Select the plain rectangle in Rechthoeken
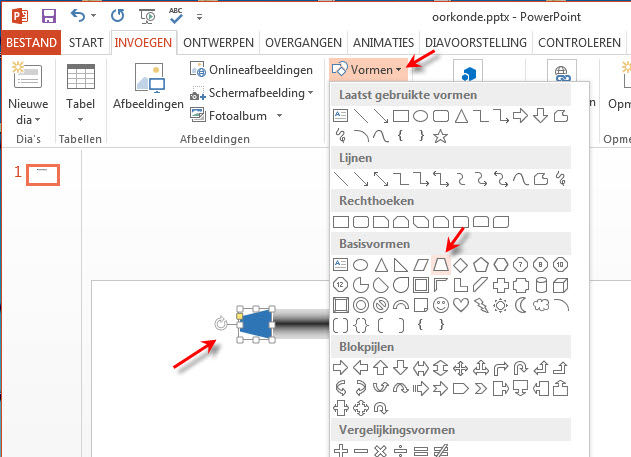Screen dimensions: 631x457 click(x=341, y=222)
